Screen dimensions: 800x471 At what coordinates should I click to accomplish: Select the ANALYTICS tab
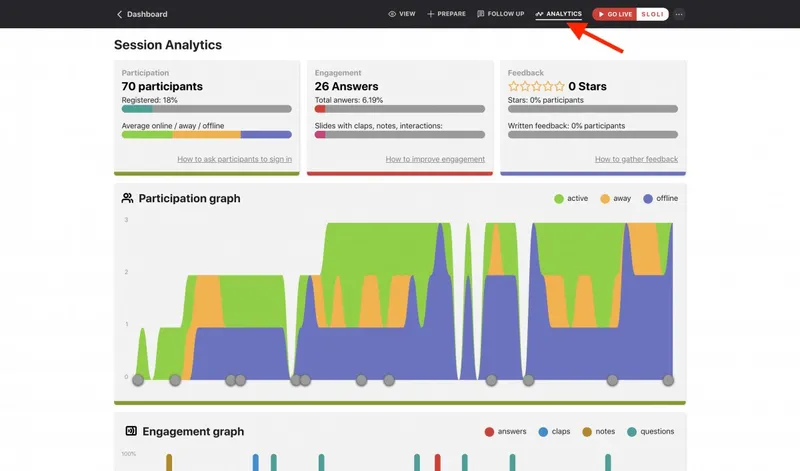click(559, 14)
